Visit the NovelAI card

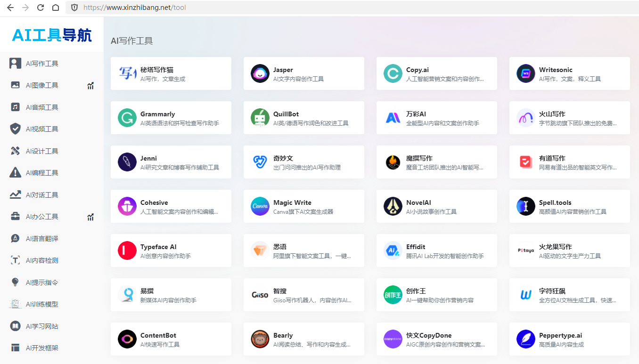[436, 206]
